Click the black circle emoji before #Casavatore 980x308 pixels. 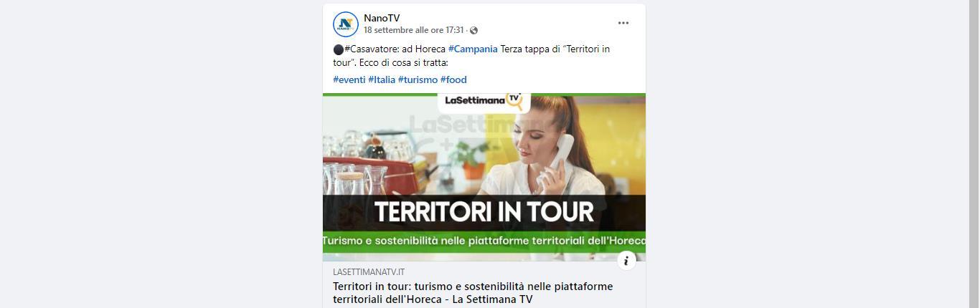[x=338, y=49]
